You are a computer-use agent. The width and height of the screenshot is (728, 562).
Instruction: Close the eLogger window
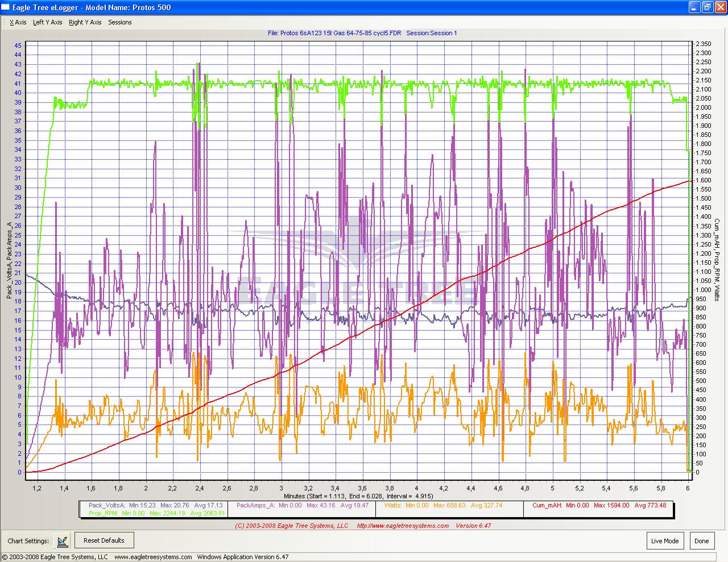point(719,7)
